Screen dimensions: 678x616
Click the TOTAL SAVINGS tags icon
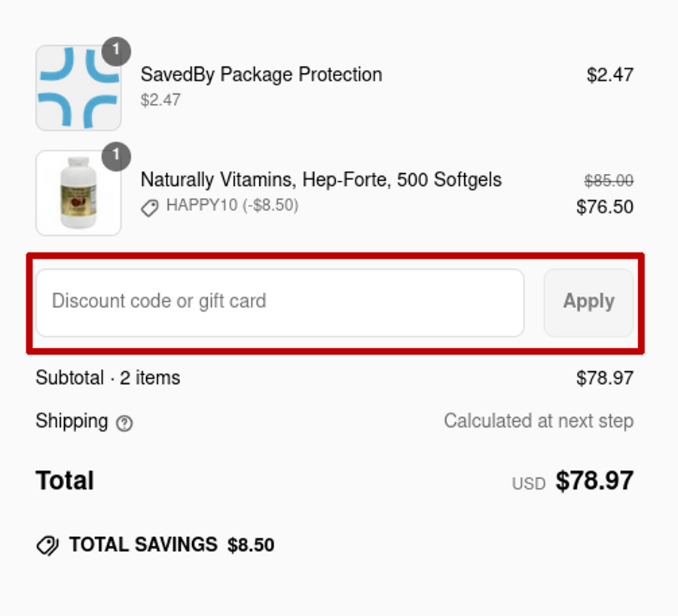pyautogui.click(x=47, y=545)
